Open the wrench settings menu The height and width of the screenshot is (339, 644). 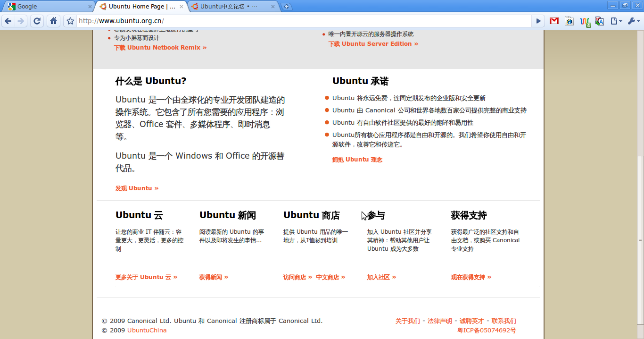[634, 21]
